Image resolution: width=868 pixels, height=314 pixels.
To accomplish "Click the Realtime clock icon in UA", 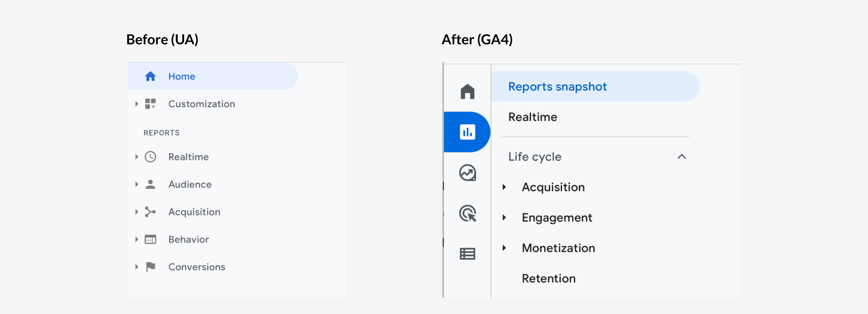I will pos(150,157).
